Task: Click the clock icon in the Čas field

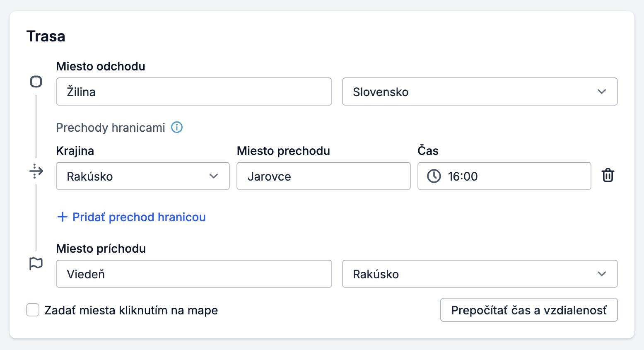Action: pos(434,176)
